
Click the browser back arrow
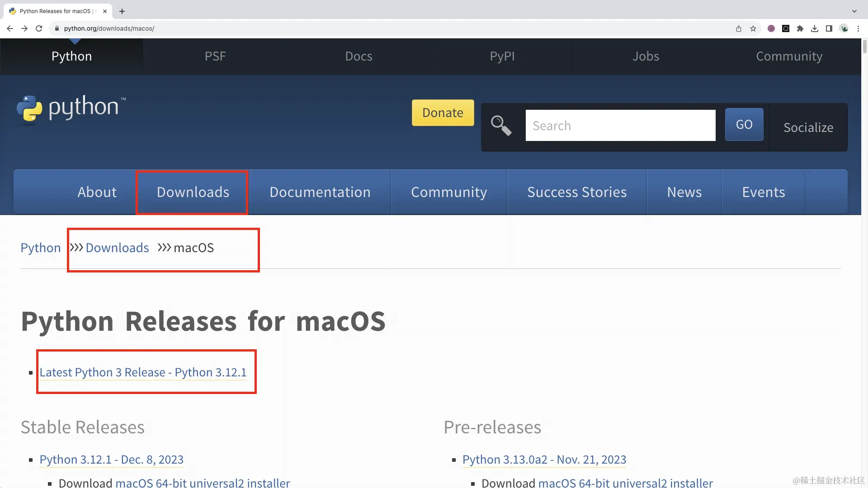click(x=10, y=28)
